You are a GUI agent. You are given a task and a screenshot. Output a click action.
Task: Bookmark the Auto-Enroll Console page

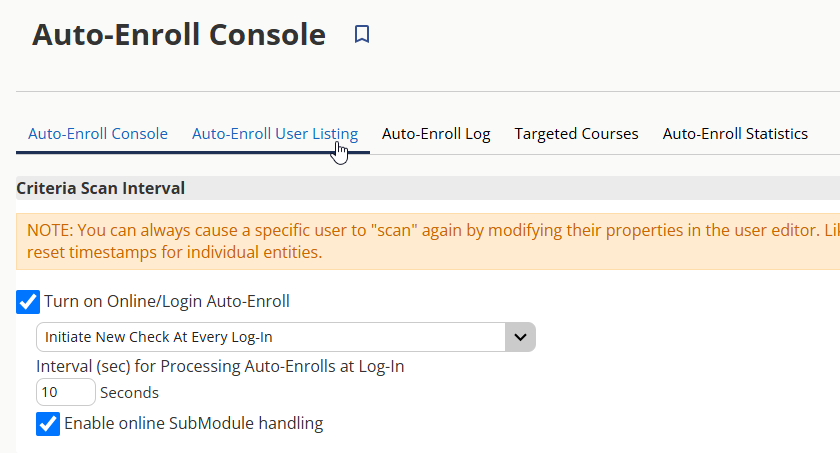click(362, 34)
